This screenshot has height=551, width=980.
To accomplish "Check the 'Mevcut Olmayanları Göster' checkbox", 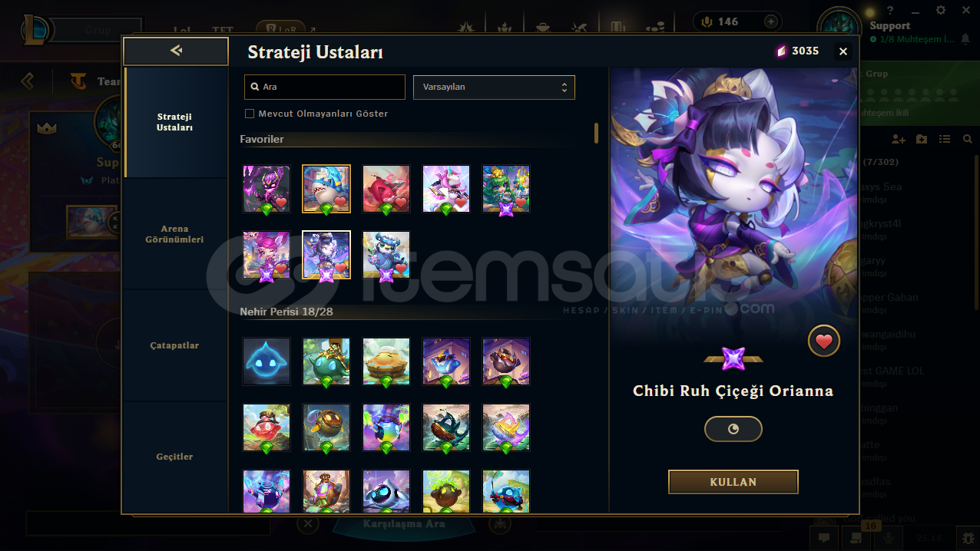I will coord(249,114).
